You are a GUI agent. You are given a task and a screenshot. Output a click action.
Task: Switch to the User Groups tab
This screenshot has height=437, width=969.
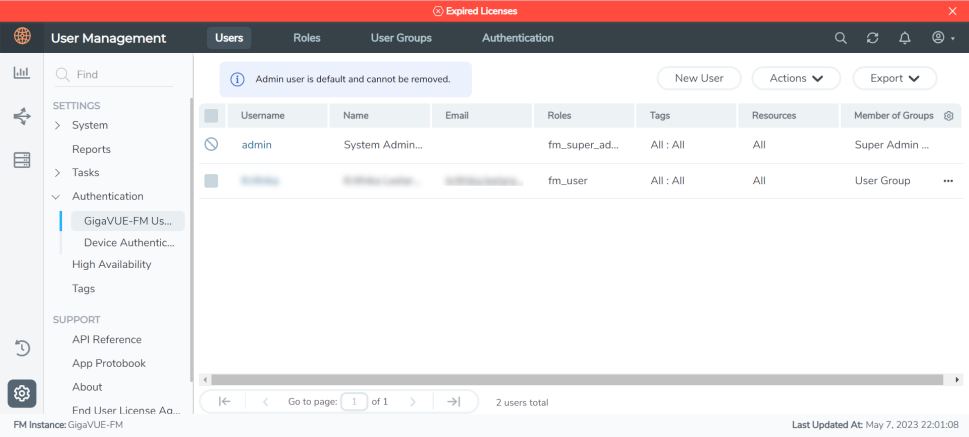(401, 38)
